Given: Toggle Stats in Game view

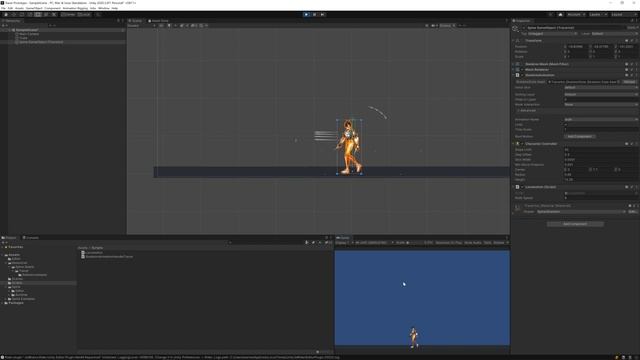Looking at the screenshot, I should tap(487, 242).
